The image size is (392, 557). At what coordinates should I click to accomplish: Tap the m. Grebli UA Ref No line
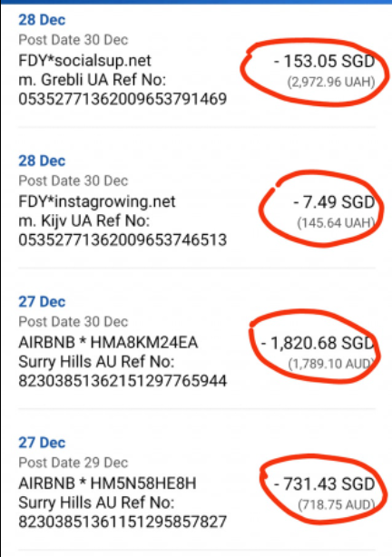pyautogui.click(x=93, y=80)
